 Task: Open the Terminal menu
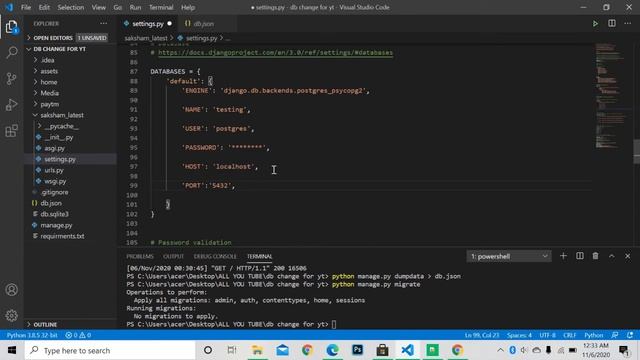coord(161,7)
